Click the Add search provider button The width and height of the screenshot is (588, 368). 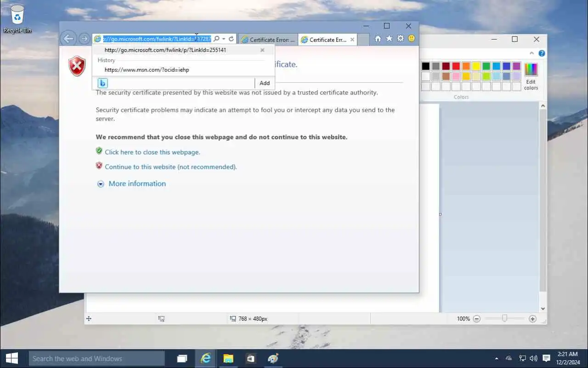click(265, 83)
